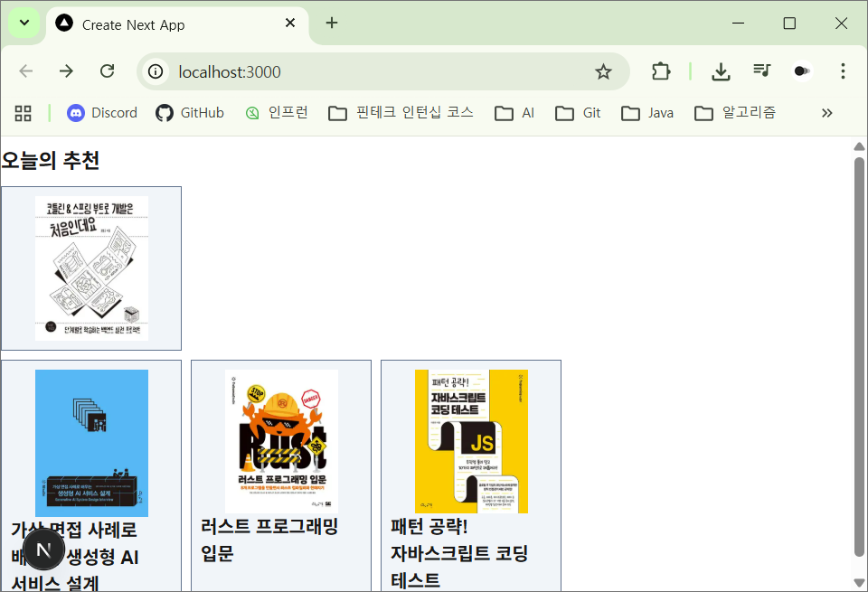Screen dimensions: 868x592
Task: Show more bookmarks with the chevron
Action: click(x=826, y=113)
